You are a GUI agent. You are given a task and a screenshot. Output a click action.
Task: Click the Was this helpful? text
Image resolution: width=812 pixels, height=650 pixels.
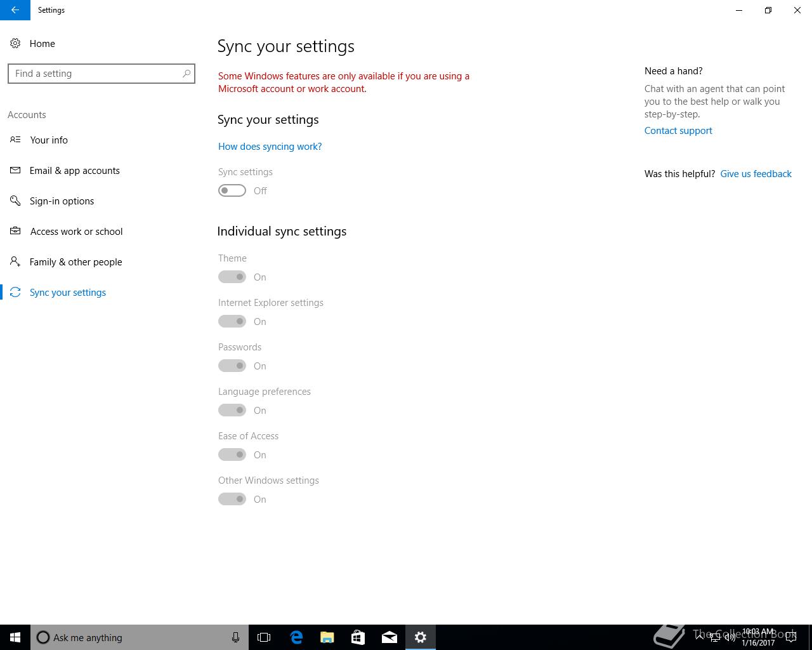[x=679, y=174]
